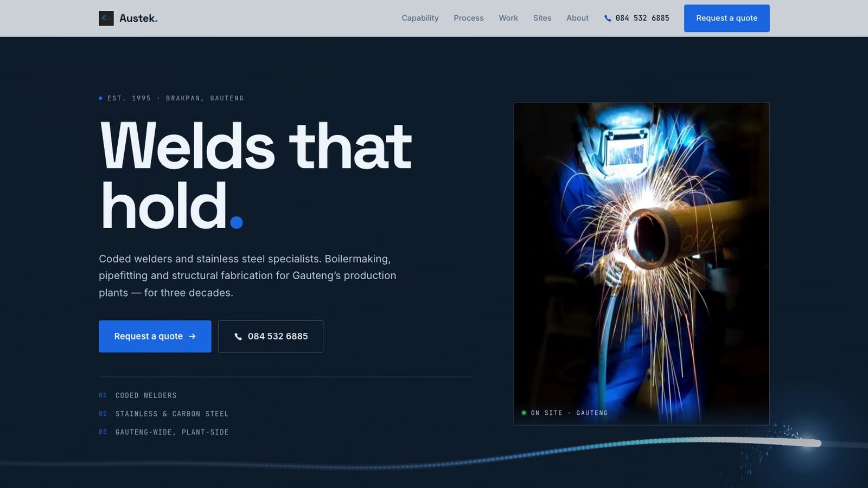The image size is (868, 488).
Task: Click the 'Coded welders and stainless steel specialists' paragraph
Action: pos(247,276)
